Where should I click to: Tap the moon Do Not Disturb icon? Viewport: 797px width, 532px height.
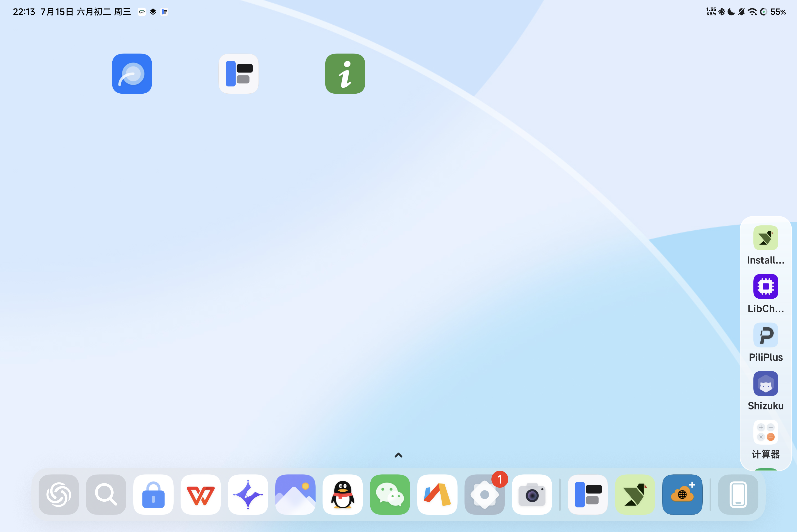pyautogui.click(x=731, y=12)
